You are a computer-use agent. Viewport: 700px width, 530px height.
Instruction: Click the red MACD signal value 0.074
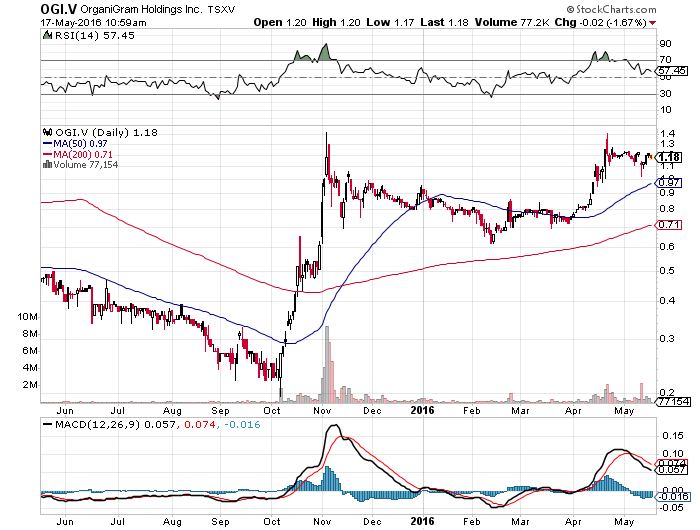click(x=200, y=425)
